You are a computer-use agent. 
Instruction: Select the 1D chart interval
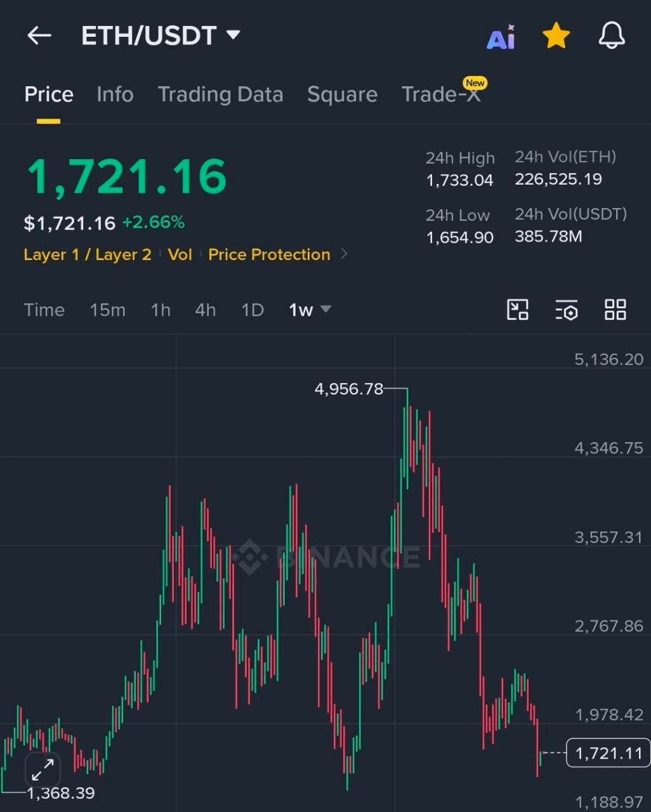coord(252,310)
